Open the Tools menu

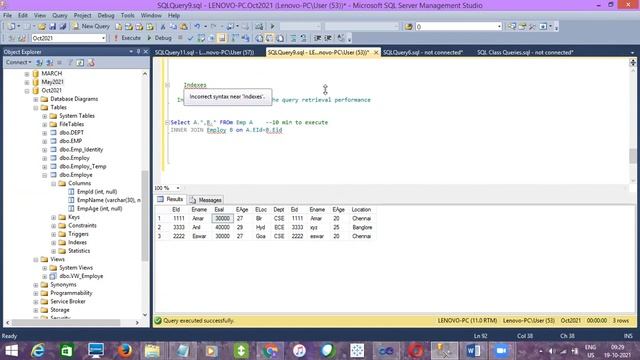127,16
